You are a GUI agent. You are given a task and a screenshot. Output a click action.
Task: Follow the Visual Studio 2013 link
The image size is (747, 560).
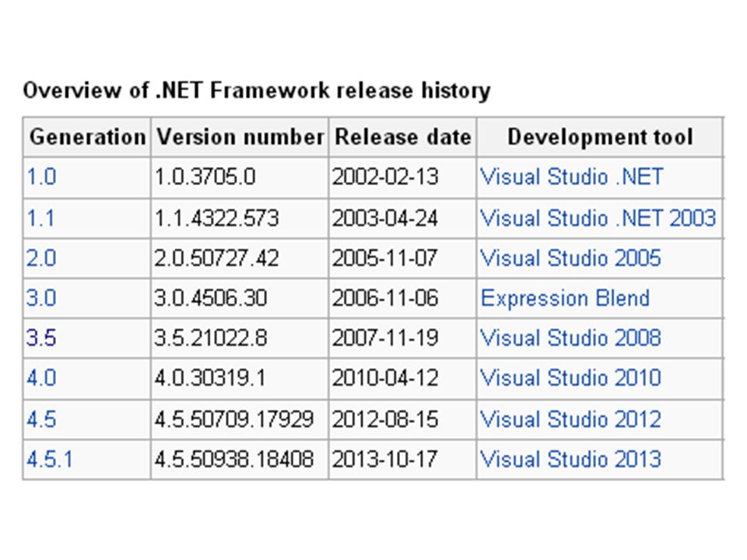(x=570, y=460)
